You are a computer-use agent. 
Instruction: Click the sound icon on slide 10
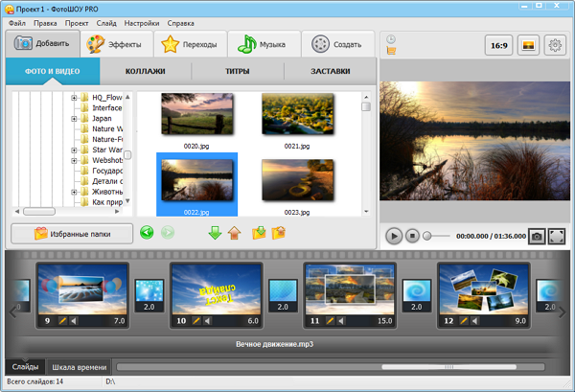207,319
